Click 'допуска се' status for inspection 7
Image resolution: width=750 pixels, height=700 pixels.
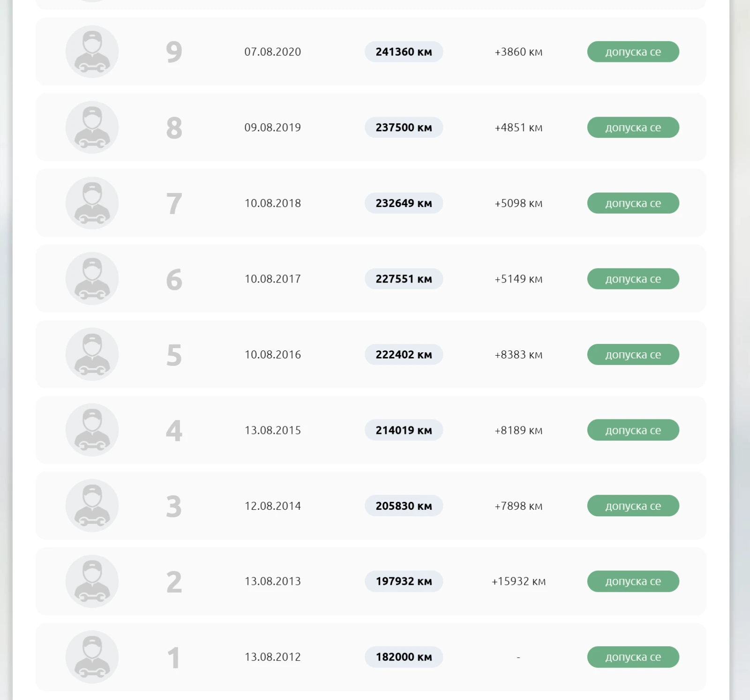click(633, 203)
